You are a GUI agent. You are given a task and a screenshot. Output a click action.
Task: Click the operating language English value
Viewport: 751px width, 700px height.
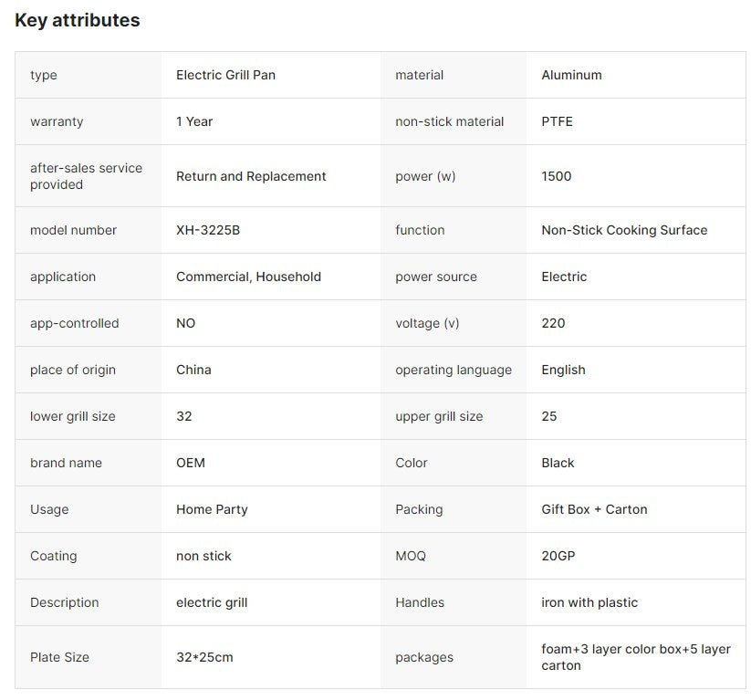(x=563, y=370)
